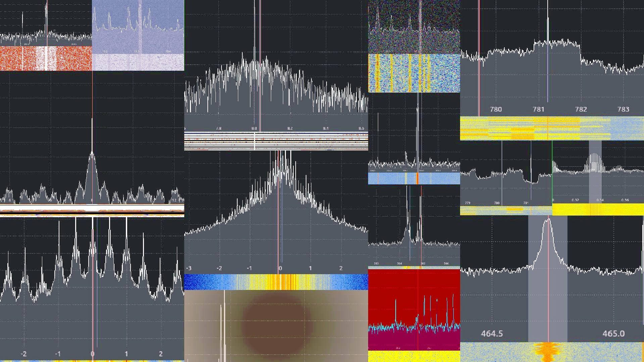Click the 0.36 frequency axis label
The width and height of the screenshot is (644, 362).
(625, 200)
